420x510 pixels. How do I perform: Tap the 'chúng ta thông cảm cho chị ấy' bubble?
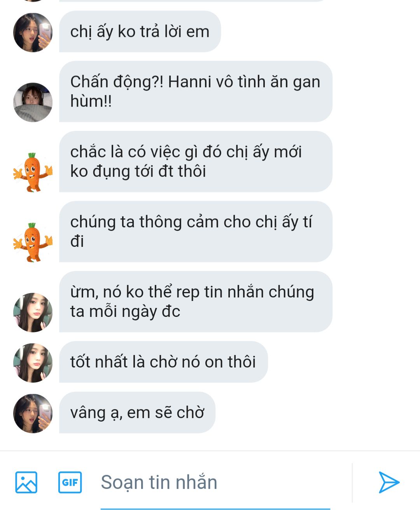coord(196,232)
